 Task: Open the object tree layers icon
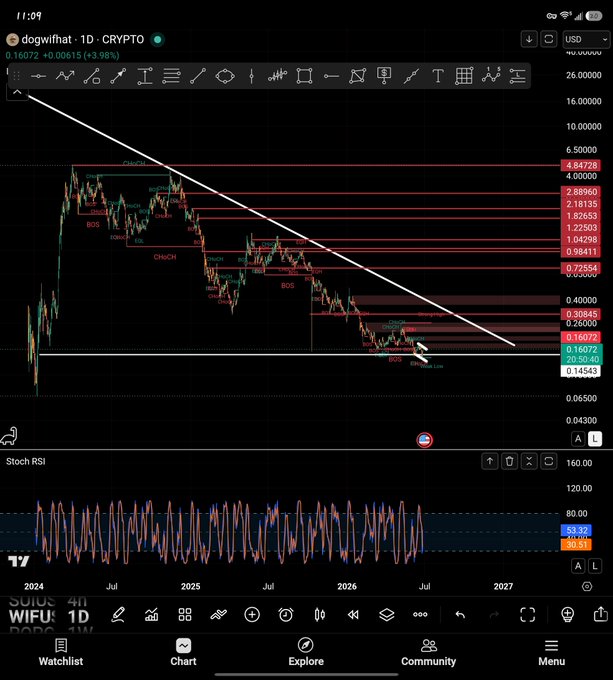click(386, 615)
